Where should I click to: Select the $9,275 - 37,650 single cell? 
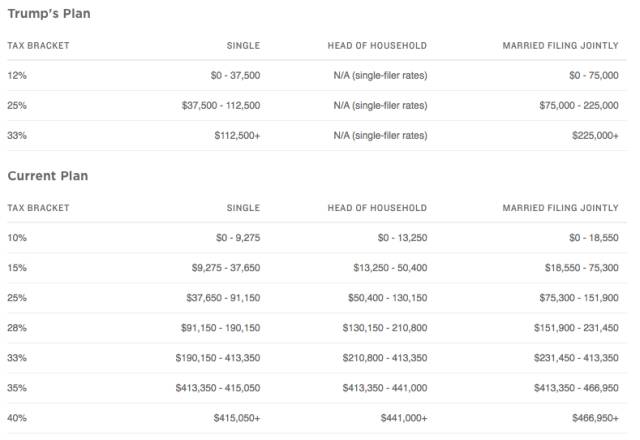point(226,268)
